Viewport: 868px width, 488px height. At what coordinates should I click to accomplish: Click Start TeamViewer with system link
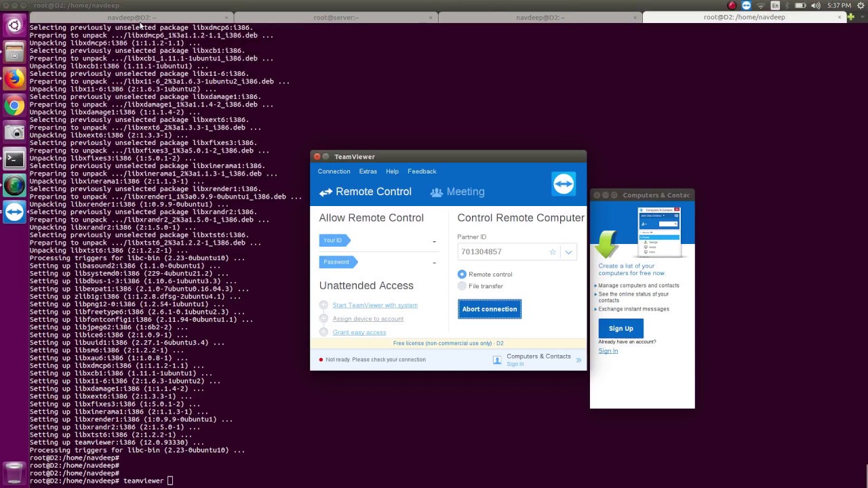[x=375, y=306]
